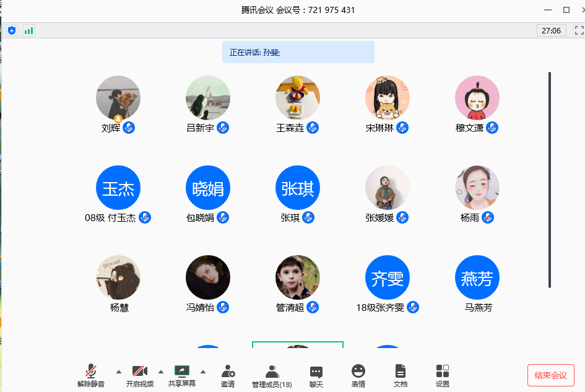
Task: Open the 文档 documents panel
Action: point(401,375)
